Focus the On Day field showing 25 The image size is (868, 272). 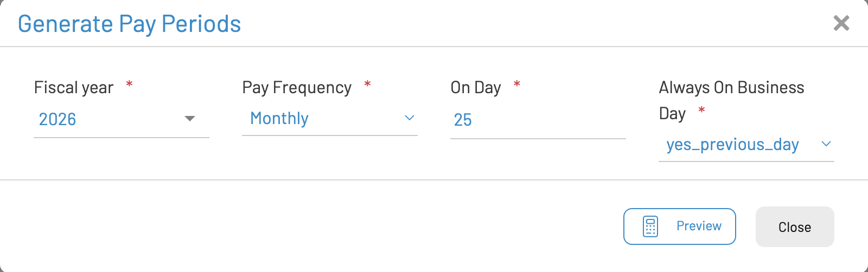[x=537, y=120]
